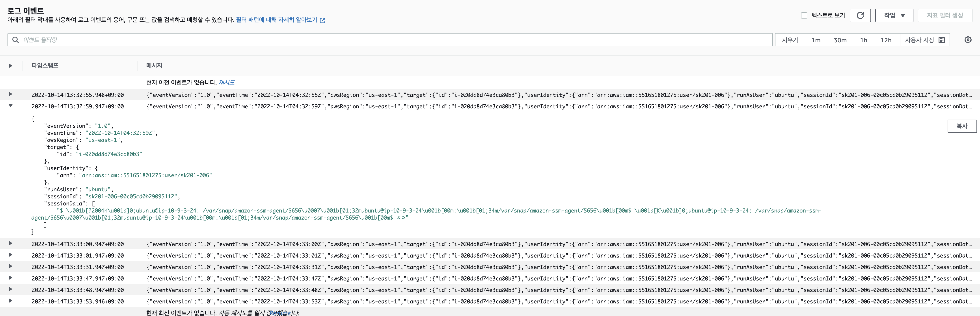Open the 작업 dropdown menu
Screen dimensions: 980x316
[x=894, y=15]
